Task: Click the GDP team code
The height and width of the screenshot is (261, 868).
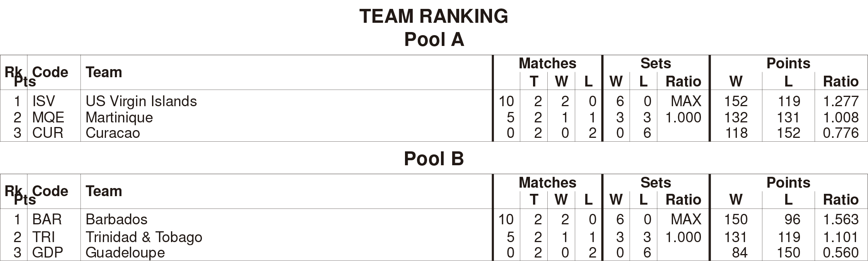Action: [x=48, y=253]
